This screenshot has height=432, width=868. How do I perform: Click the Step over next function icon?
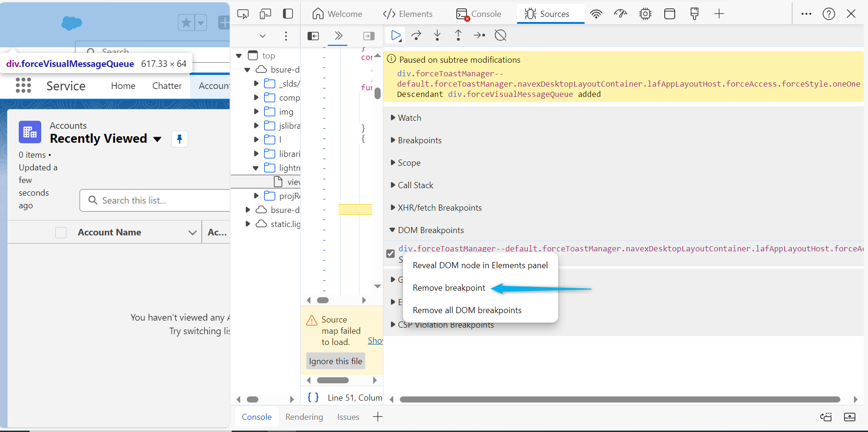[x=416, y=36]
